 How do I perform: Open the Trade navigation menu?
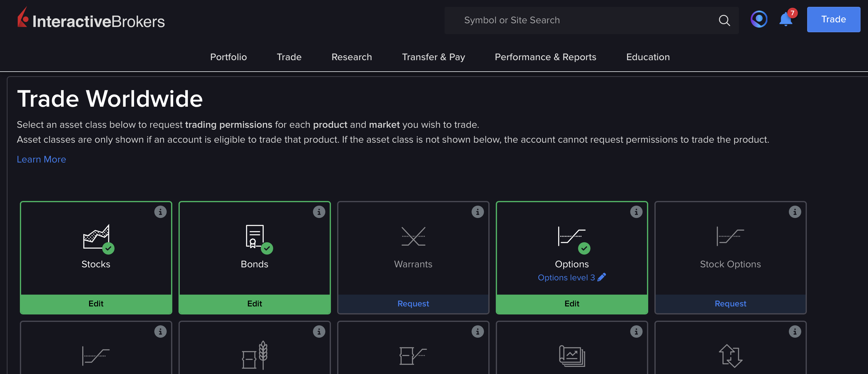289,57
